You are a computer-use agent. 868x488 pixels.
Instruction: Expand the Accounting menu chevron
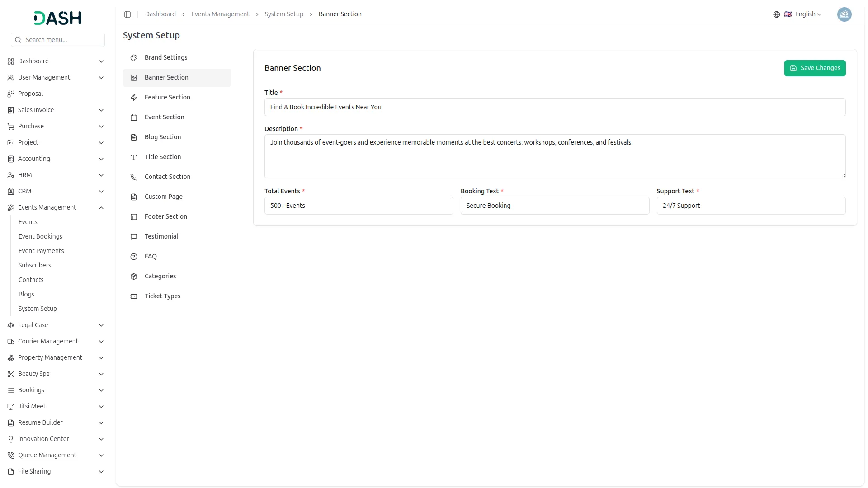coord(101,159)
